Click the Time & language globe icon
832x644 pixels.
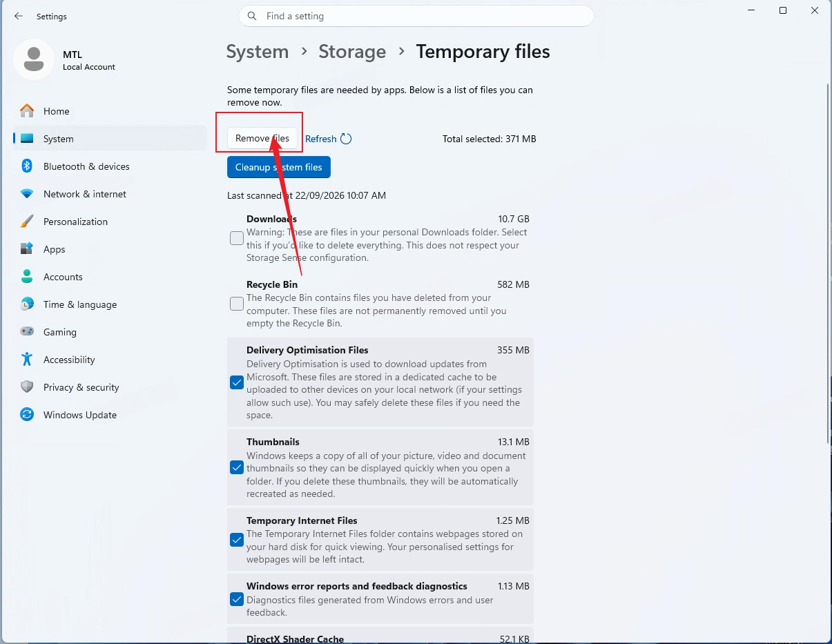27,304
